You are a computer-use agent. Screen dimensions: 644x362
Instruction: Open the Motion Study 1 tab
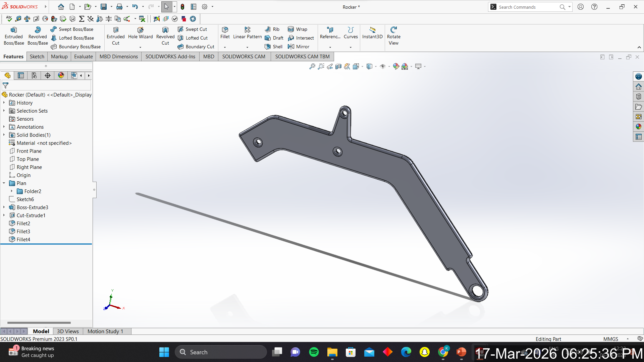105,331
